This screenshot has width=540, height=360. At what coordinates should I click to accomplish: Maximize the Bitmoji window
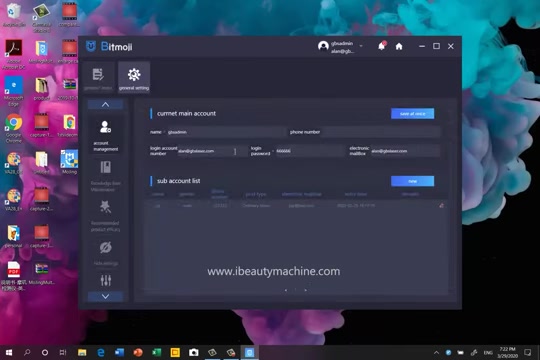tap(436, 46)
